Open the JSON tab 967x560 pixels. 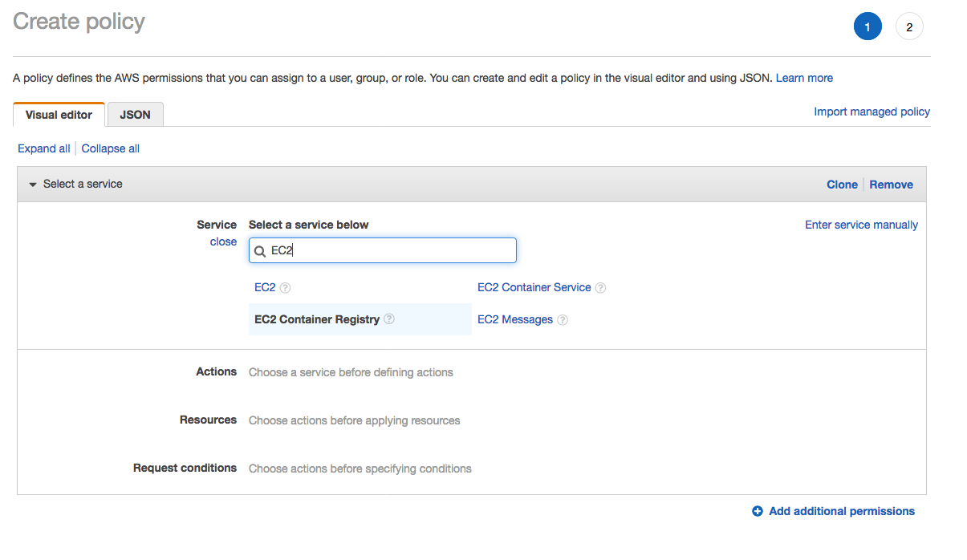pyautogui.click(x=135, y=115)
